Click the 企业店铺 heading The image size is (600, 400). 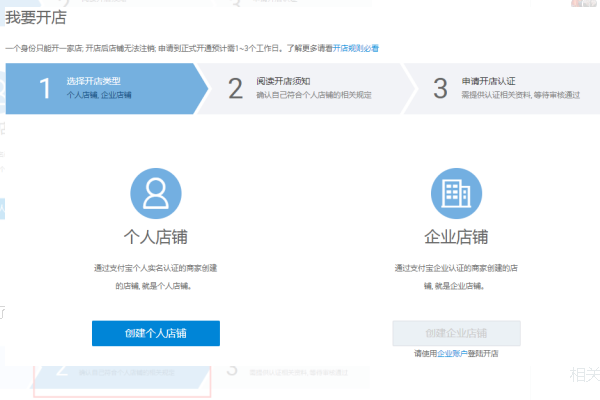(x=456, y=238)
